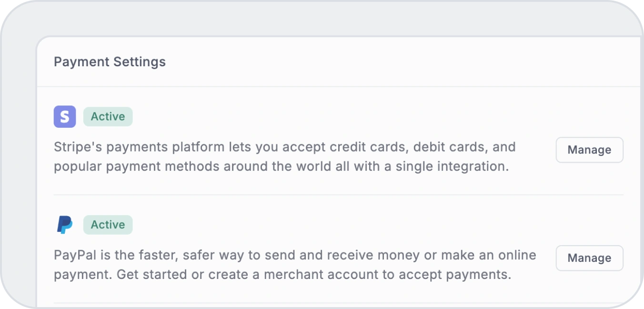644x309 pixels.
Task: Click the purple Stripe logo icon
Action: 65,117
